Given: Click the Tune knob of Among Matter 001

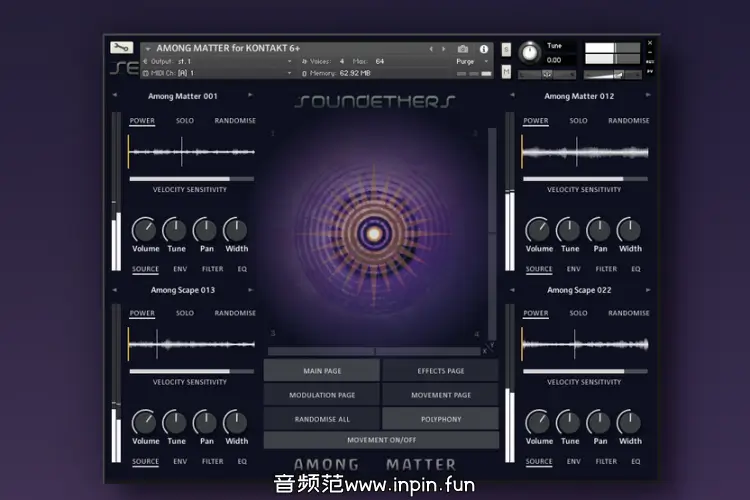Looking at the screenshot, I should [x=175, y=230].
